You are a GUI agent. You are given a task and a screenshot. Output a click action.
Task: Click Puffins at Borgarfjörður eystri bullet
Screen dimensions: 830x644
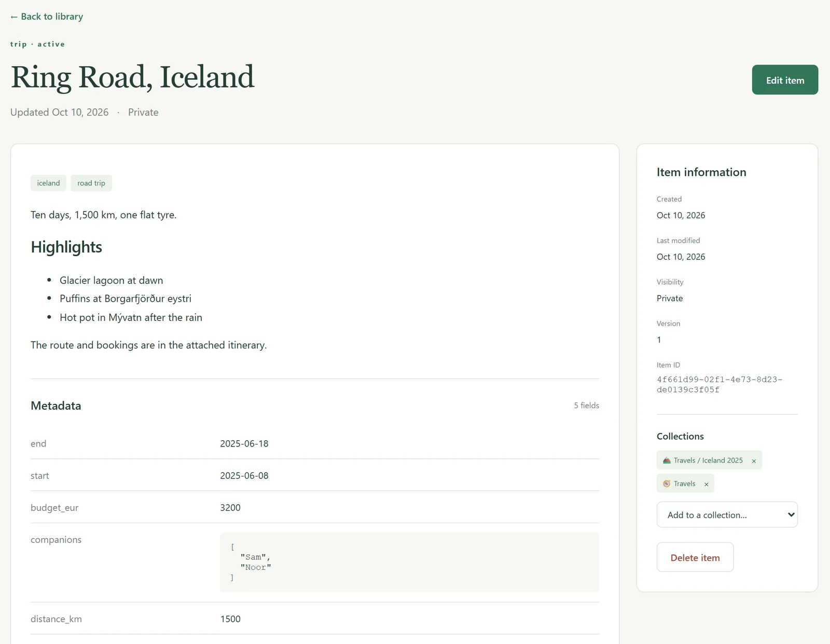(126, 299)
